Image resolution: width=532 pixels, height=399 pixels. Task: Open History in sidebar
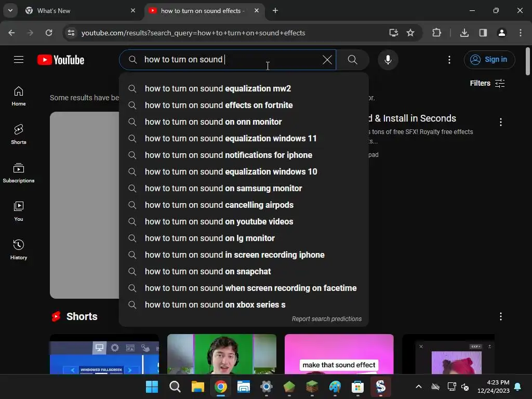coord(19,249)
